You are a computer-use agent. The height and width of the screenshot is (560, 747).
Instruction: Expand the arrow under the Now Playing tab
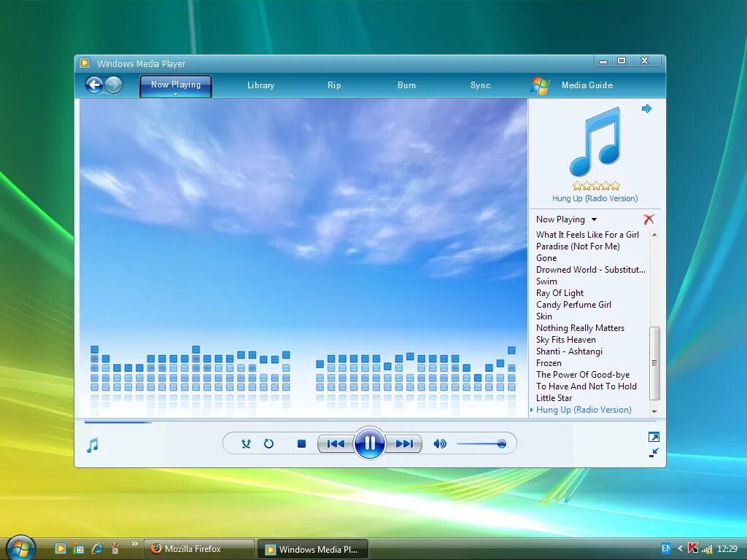click(x=175, y=95)
